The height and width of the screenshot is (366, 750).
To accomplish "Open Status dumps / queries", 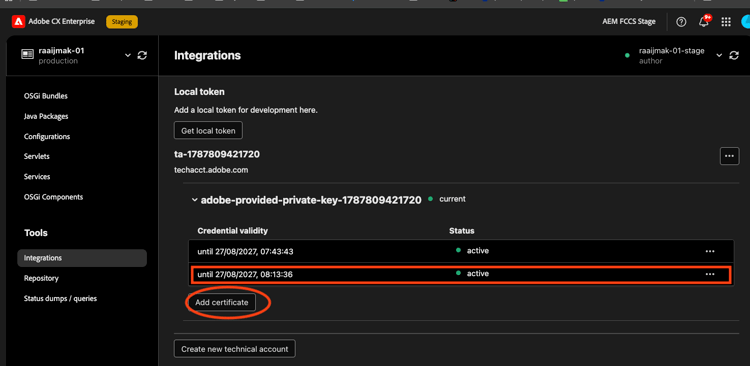I will [x=60, y=298].
